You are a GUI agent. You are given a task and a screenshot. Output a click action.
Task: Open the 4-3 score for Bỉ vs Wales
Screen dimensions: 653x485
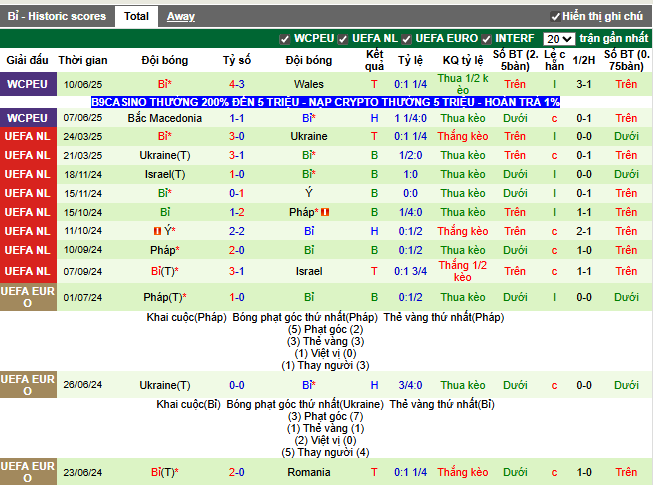point(237,84)
